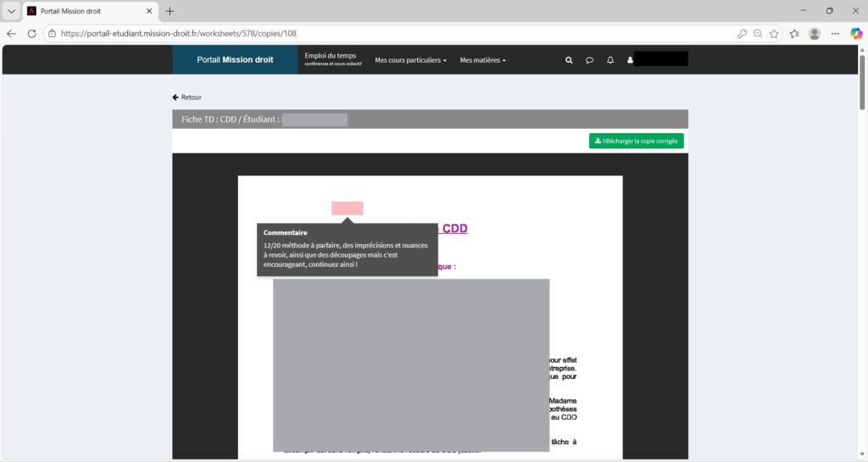Click the user profile icon in navbar

coord(630,60)
